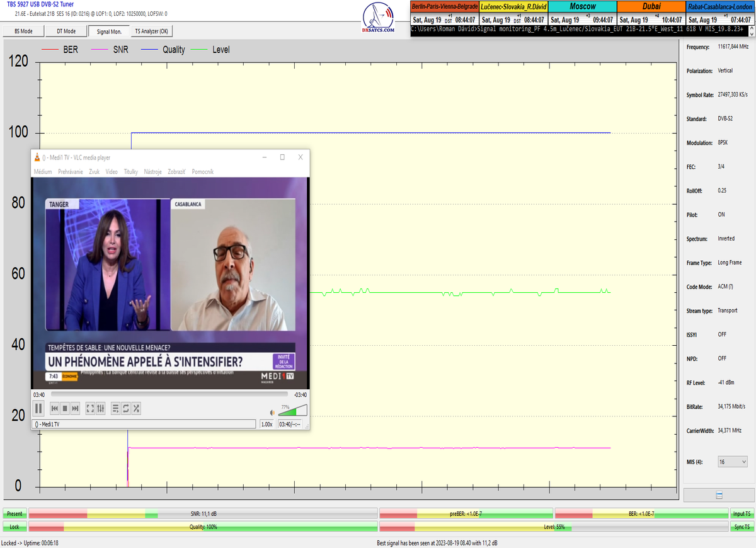Click the Lock status button
The height and width of the screenshot is (548, 756).
click(x=14, y=527)
